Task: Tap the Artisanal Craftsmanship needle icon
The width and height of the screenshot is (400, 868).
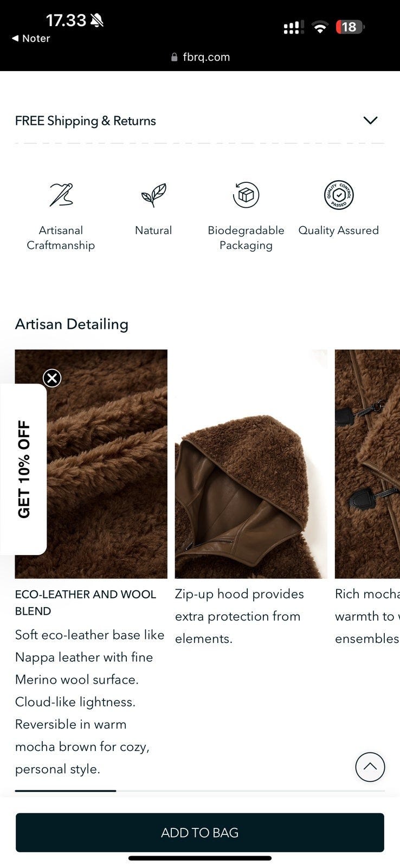Action: click(x=61, y=195)
